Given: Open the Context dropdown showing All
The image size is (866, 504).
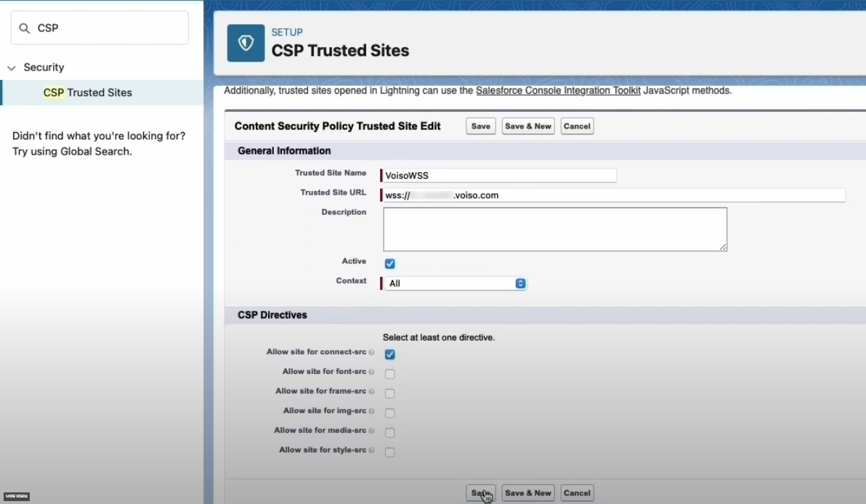Looking at the screenshot, I should point(454,283).
